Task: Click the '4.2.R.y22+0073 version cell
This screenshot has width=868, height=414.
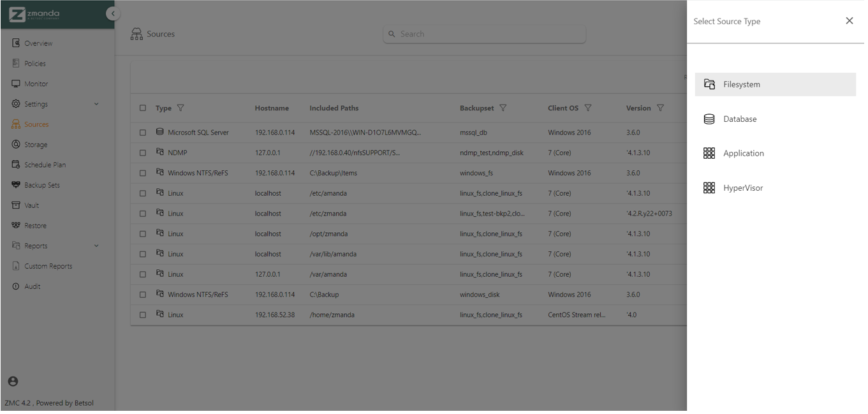Action: point(649,214)
